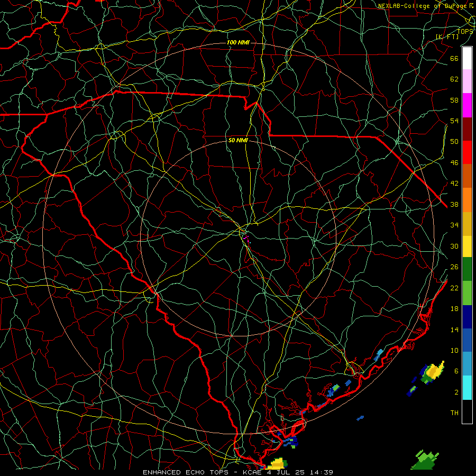Click the yellow echo cell at bottom edge
This screenshot has width=476, height=476.
277,464
